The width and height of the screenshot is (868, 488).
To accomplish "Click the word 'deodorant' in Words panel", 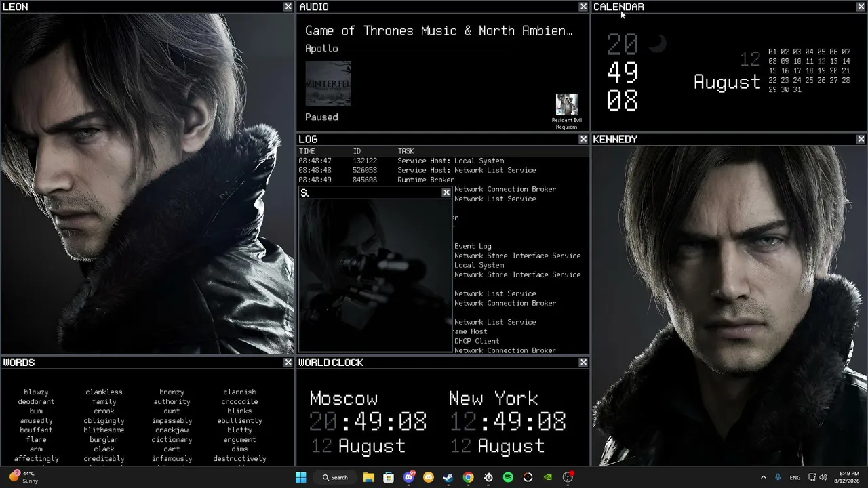I will point(36,401).
